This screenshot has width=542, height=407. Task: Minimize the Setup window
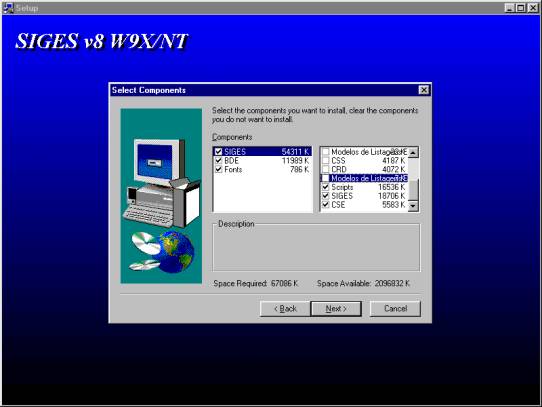[510, 8]
